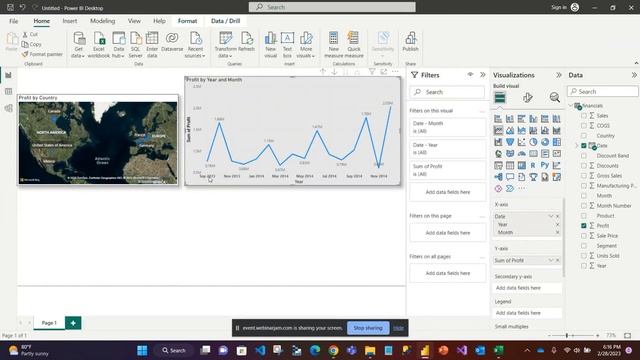
Task: Open the Data / Drill ribbon tab
Action: [x=225, y=21]
